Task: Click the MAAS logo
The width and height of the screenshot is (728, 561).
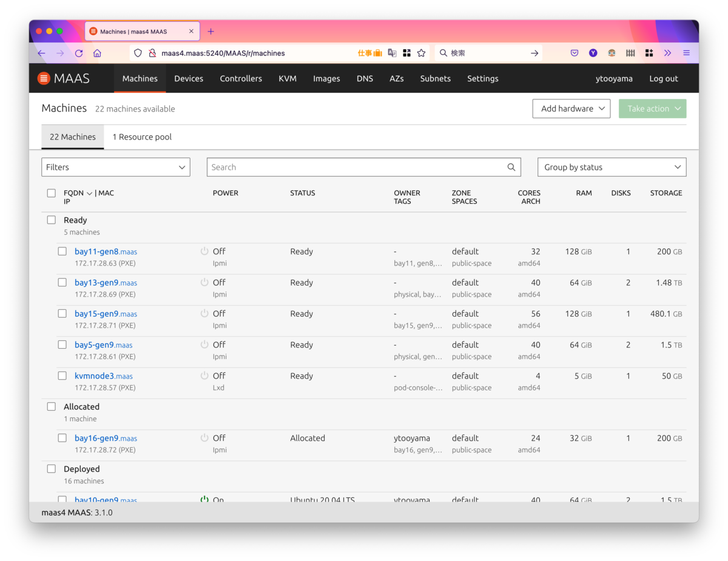Action: (64, 78)
